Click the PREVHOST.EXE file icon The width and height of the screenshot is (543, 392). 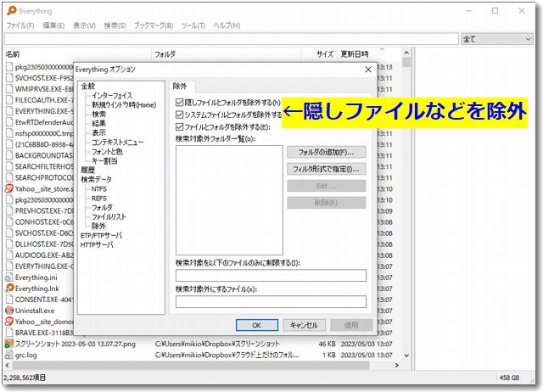9,211
